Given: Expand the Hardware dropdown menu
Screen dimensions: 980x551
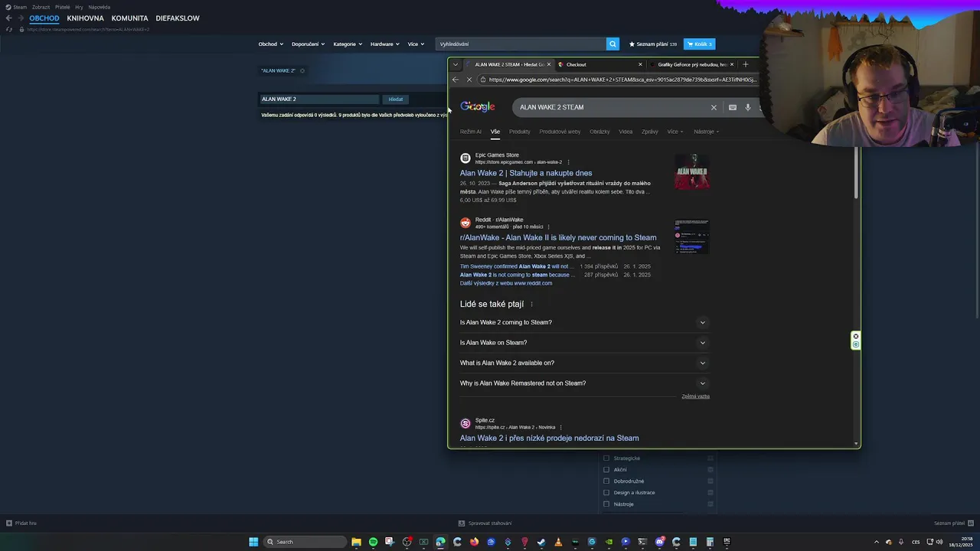Looking at the screenshot, I should (385, 44).
